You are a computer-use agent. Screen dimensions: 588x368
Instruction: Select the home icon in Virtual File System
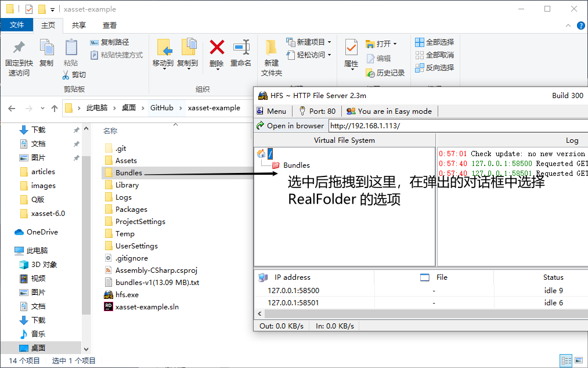click(261, 153)
